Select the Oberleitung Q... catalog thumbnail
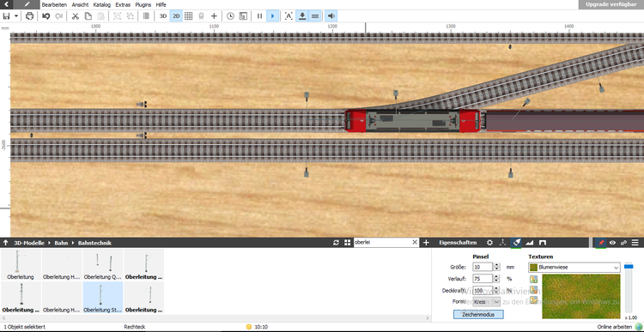Viewport: 644px width, 332px height. pyautogui.click(x=103, y=265)
